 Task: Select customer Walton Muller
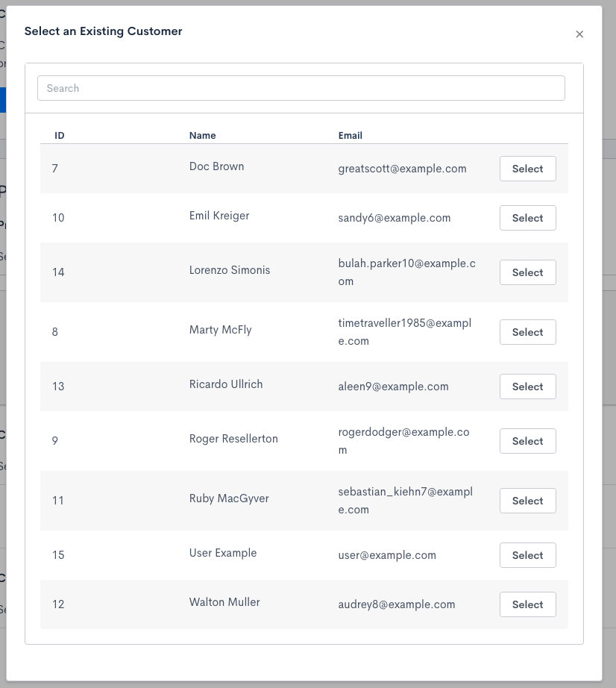pyautogui.click(x=527, y=604)
